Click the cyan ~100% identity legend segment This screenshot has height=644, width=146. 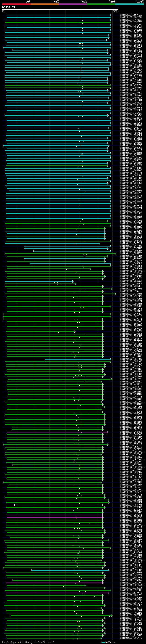coord(130,4)
